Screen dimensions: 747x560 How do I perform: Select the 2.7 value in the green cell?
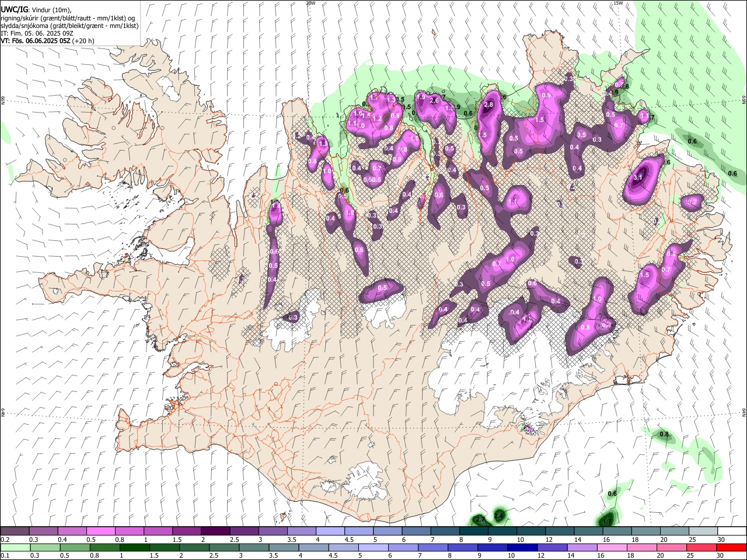click(480, 520)
